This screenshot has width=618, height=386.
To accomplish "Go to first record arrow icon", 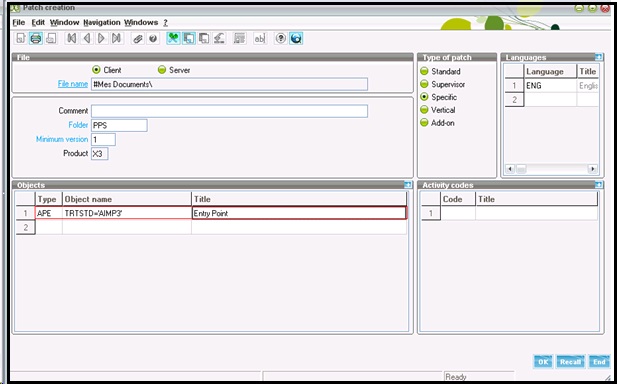I will (71, 38).
